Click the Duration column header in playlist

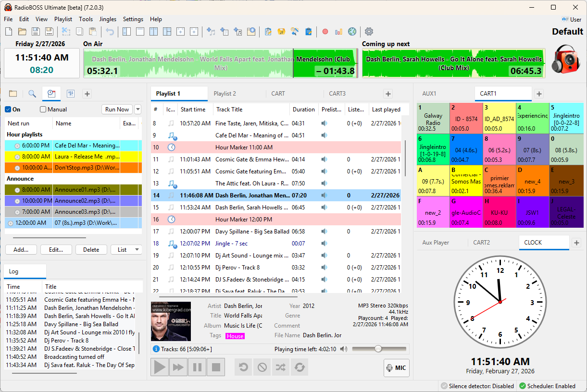point(304,110)
